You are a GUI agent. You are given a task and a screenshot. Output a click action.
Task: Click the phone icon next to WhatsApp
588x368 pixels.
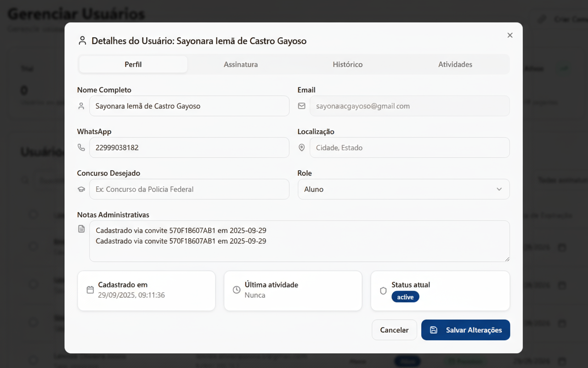pos(81,148)
